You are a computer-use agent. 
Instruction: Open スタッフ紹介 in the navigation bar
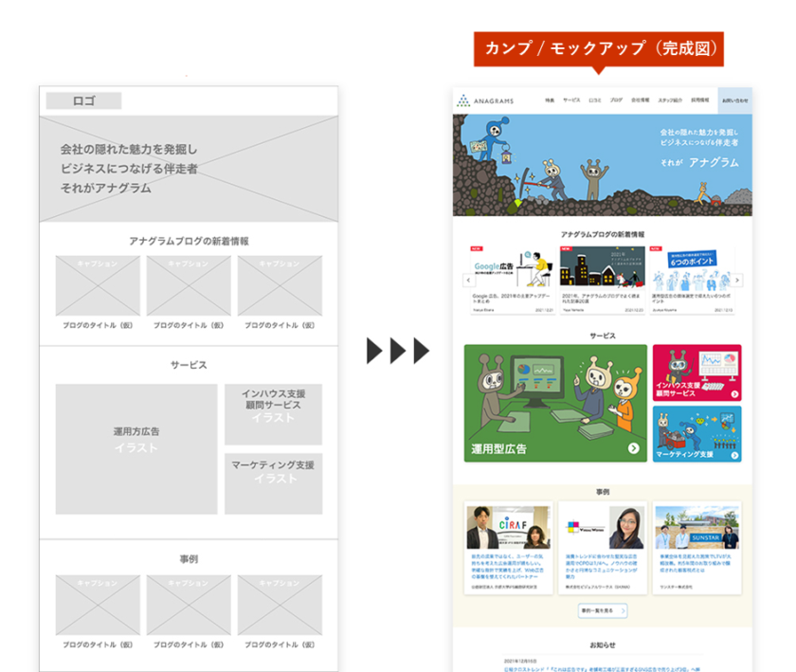670,100
